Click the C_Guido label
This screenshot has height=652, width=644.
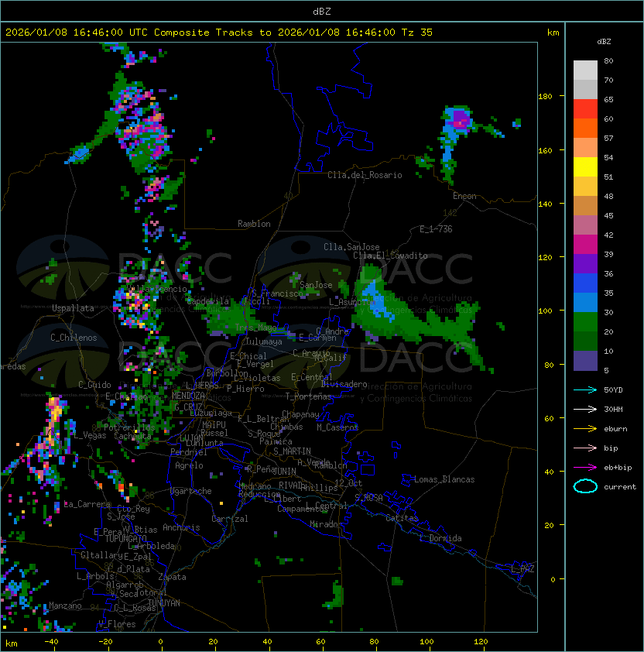pyautogui.click(x=94, y=385)
